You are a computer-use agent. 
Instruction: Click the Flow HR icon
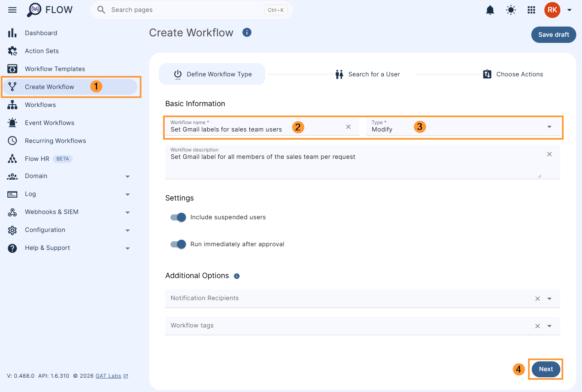click(x=12, y=159)
